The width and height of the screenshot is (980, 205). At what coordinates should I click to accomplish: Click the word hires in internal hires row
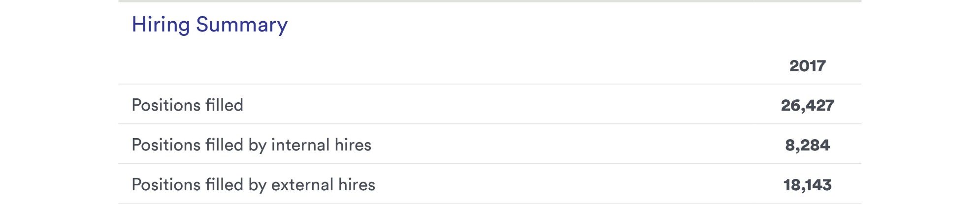point(353,145)
